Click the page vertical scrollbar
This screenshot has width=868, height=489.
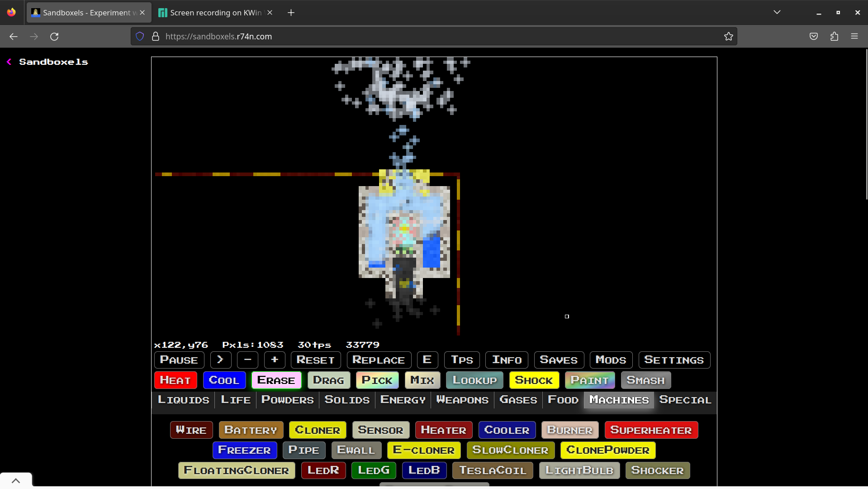tap(866, 124)
